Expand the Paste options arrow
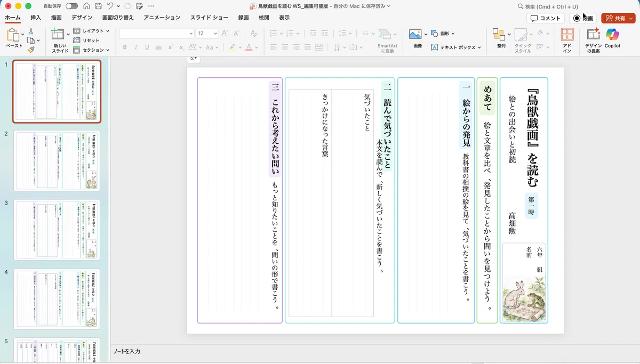640x364 pixels. 22,35
